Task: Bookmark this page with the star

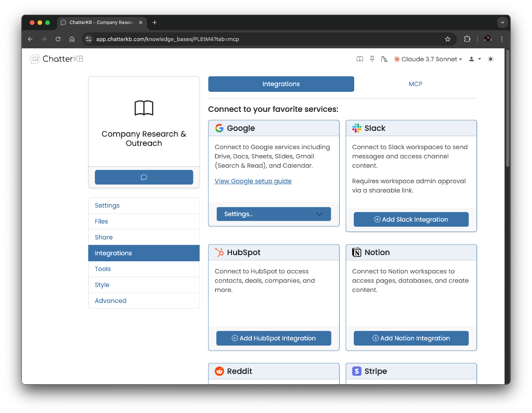Action: [x=448, y=39]
